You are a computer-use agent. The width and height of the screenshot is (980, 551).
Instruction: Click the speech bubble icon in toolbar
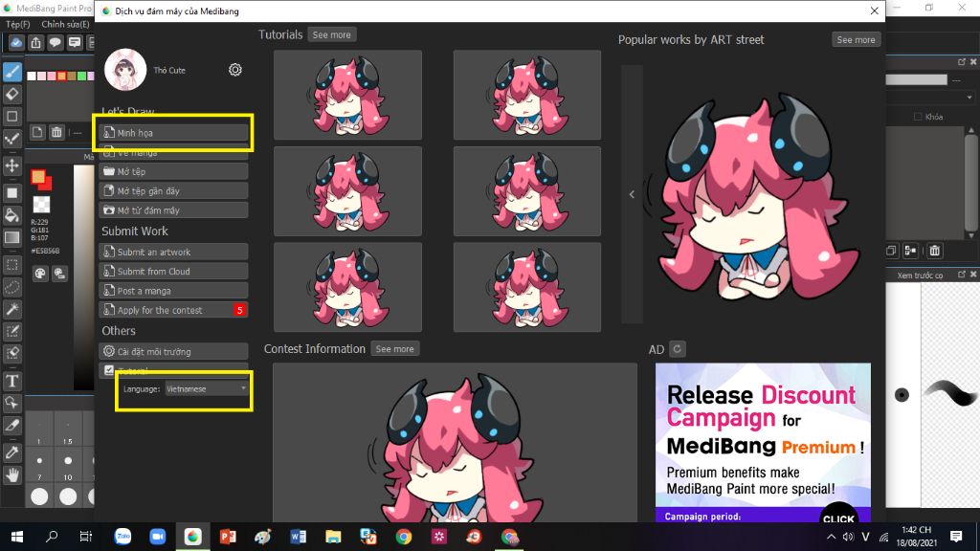[x=55, y=42]
